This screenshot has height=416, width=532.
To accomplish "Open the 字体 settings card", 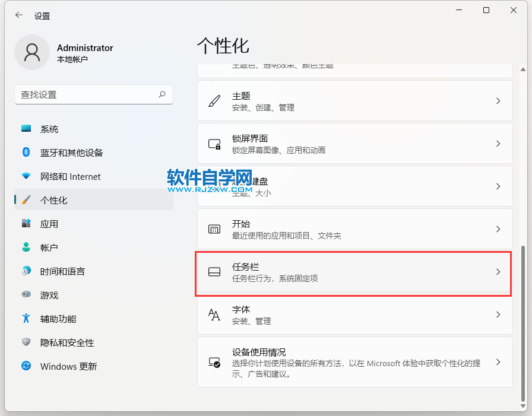I will pos(355,315).
